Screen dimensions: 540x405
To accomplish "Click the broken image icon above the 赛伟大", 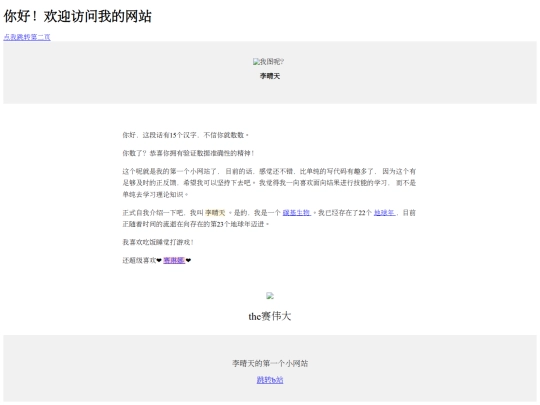I will pyautogui.click(x=270, y=295).
